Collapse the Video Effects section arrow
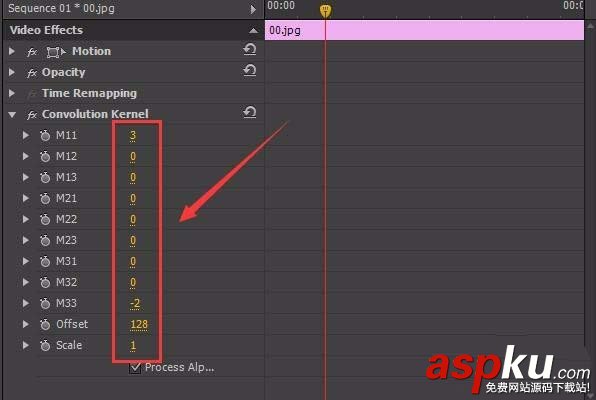The width and height of the screenshot is (596, 400). click(x=253, y=30)
